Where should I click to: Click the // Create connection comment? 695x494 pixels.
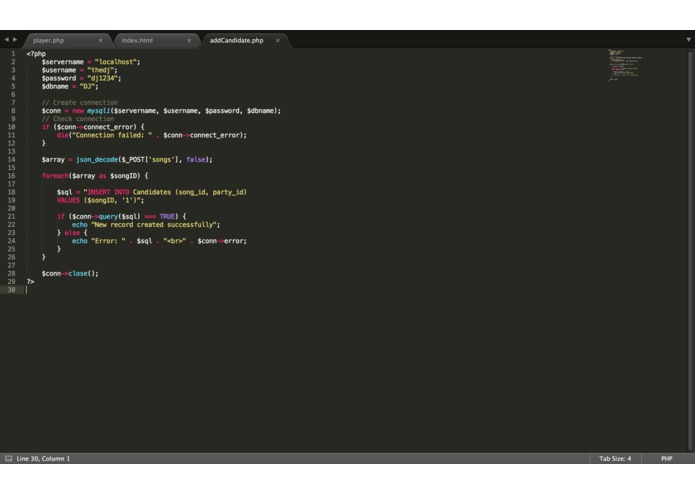tap(80, 103)
